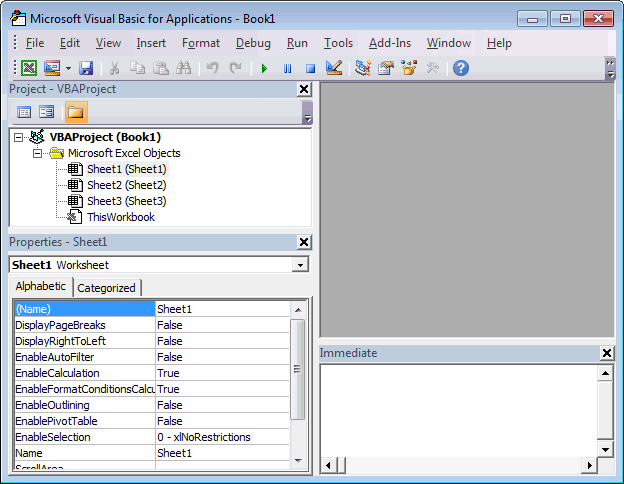Click the Copy toolbar icon

pos(137,68)
